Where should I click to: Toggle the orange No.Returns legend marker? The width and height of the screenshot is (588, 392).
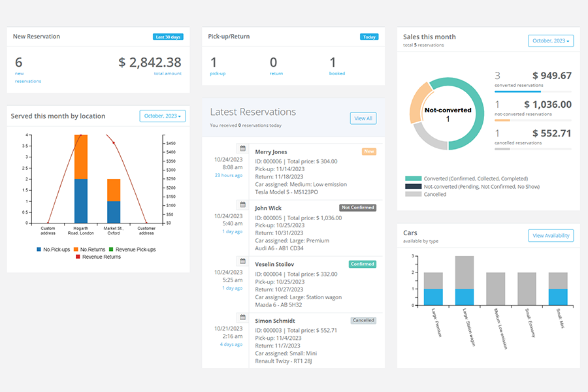click(x=76, y=250)
